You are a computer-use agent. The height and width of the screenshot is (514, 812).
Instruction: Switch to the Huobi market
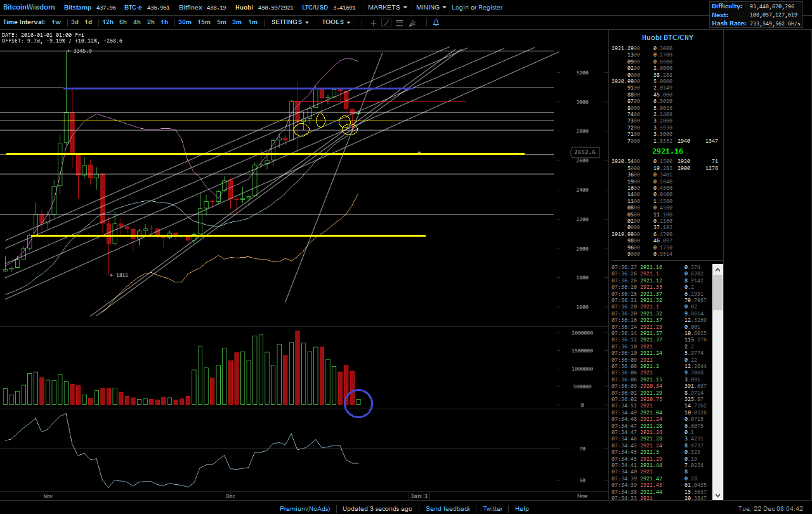(245, 8)
